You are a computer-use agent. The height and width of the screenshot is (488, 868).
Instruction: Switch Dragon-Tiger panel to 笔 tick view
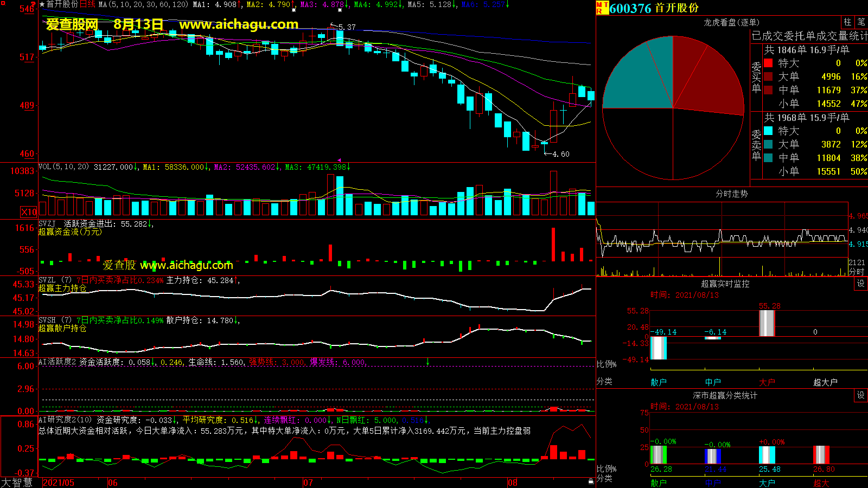(861, 22)
